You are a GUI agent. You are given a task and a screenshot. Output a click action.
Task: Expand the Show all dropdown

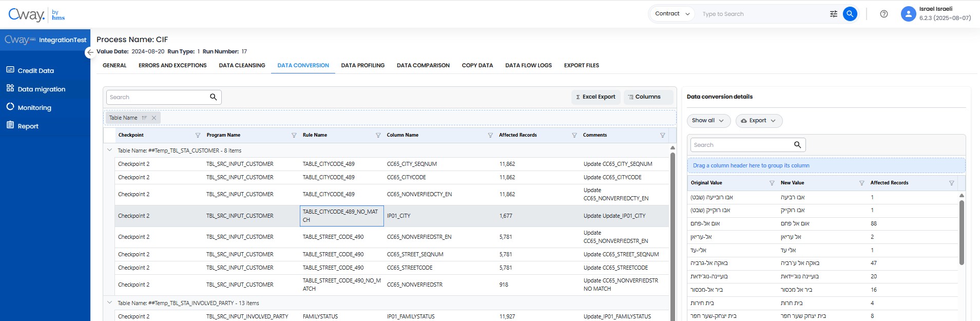coord(708,121)
